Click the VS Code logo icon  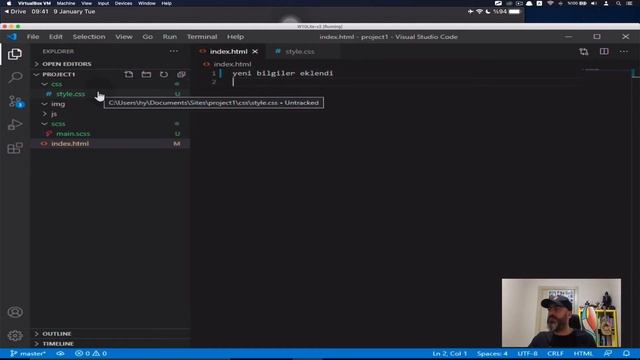[x=12, y=37]
